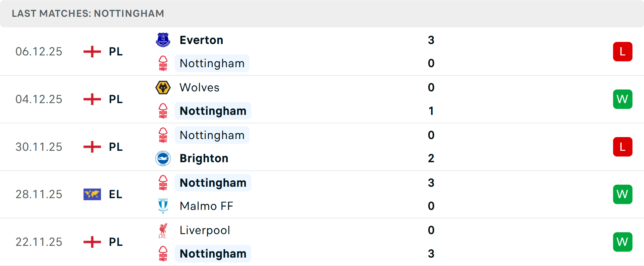Viewport: 644px width, 266px height.
Task: Open the Everton team link
Action: (201, 40)
